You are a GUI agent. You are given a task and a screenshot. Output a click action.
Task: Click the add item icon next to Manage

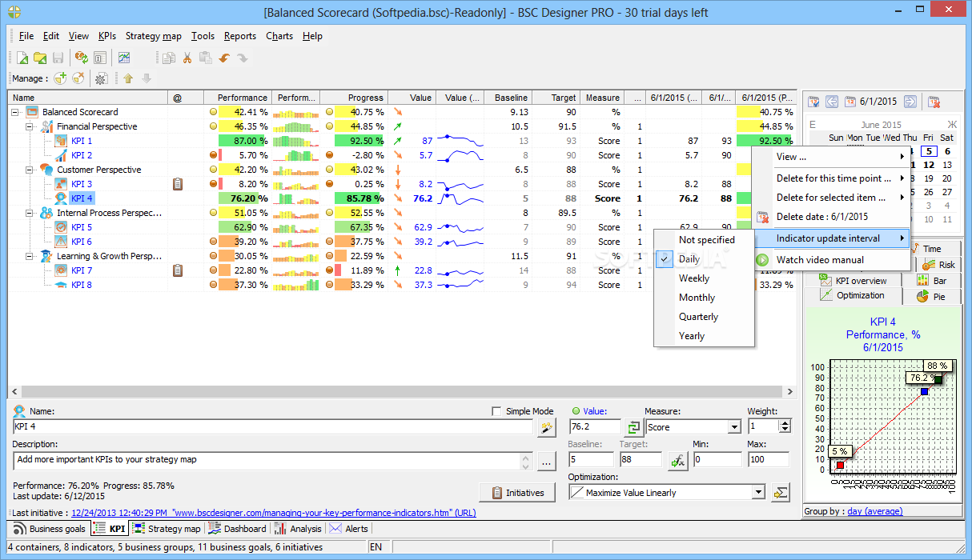coord(60,78)
